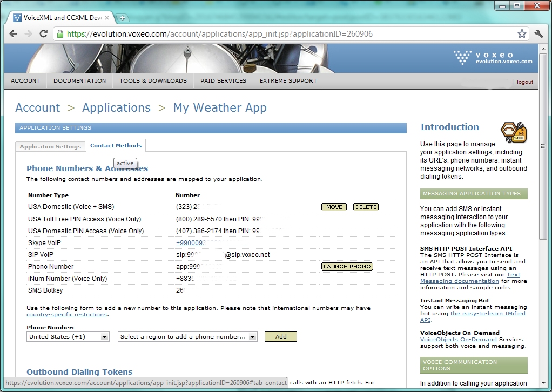Open the DOCUMENTATION menu
The width and height of the screenshot is (552, 392).
coord(79,80)
